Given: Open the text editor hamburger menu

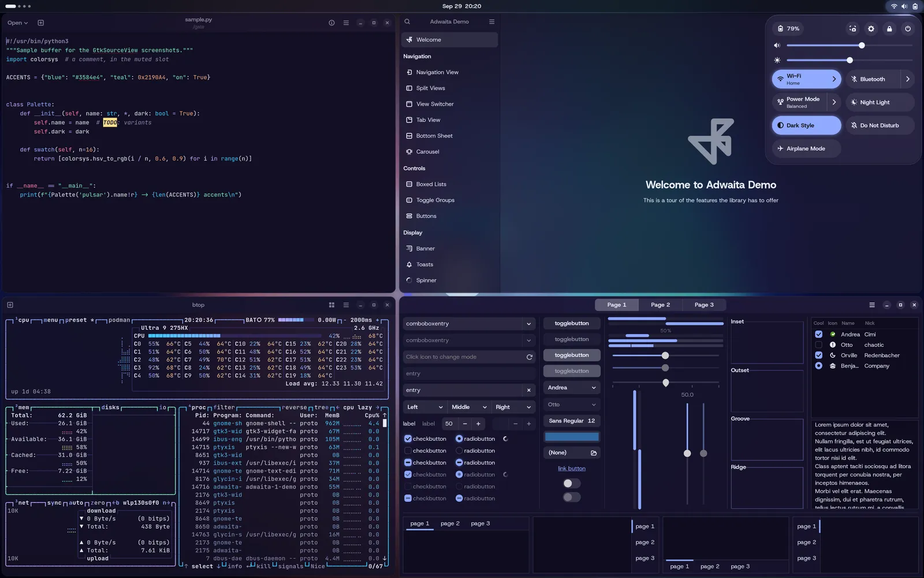Looking at the screenshot, I should point(346,23).
